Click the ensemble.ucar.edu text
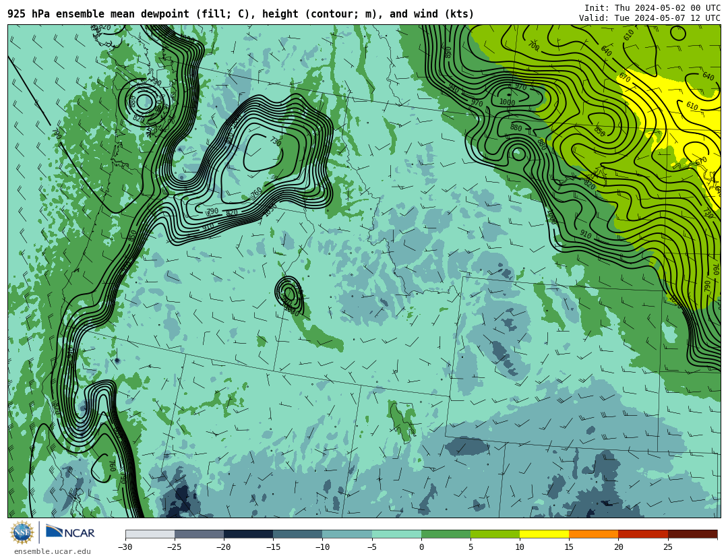Viewport: 728px width, 560px height. point(53,552)
